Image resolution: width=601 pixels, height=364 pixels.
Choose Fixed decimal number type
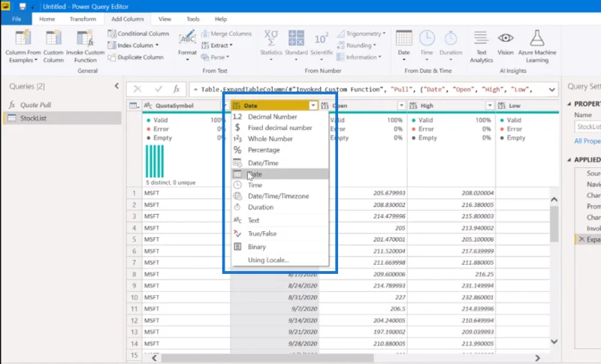coord(279,128)
